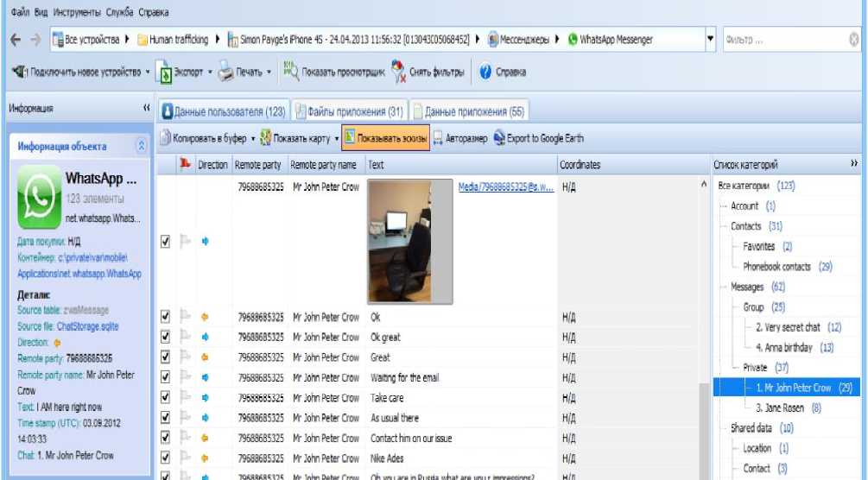Open Справка help icon in toolbar
The height and width of the screenshot is (480, 868).
485,72
